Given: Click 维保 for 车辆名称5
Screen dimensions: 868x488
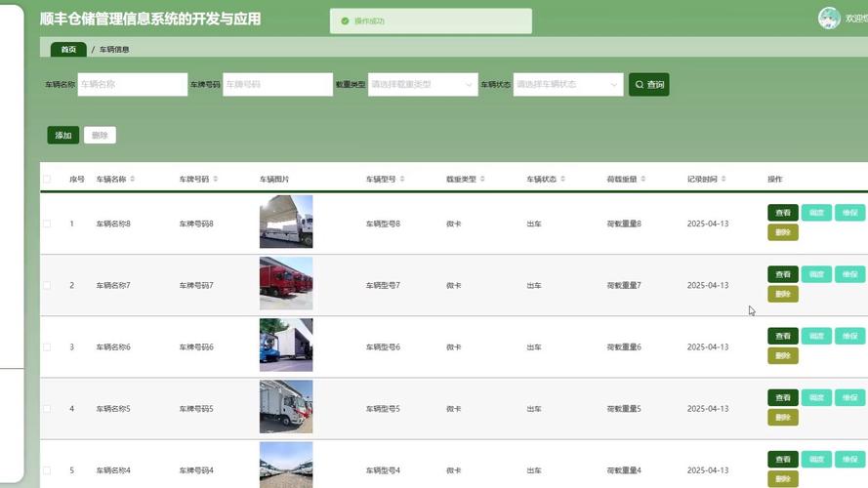Looking at the screenshot, I should [x=849, y=398].
